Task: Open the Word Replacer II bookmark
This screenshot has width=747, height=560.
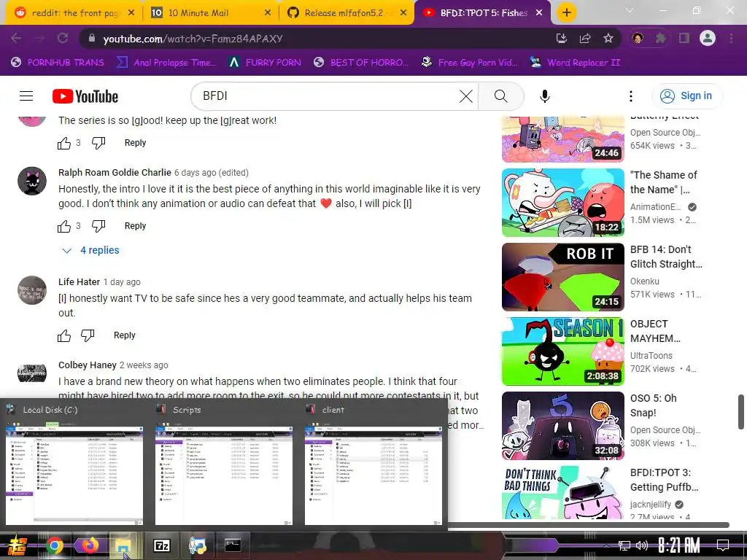Action: tap(575, 63)
